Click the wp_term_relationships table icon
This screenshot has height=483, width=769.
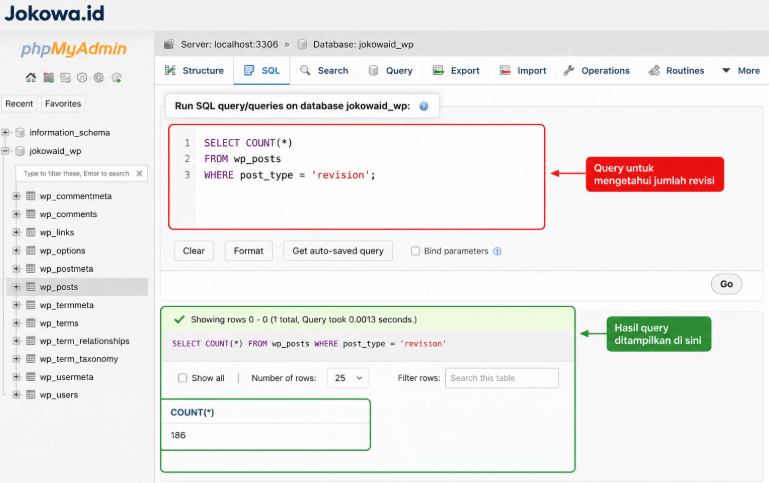click(30, 341)
